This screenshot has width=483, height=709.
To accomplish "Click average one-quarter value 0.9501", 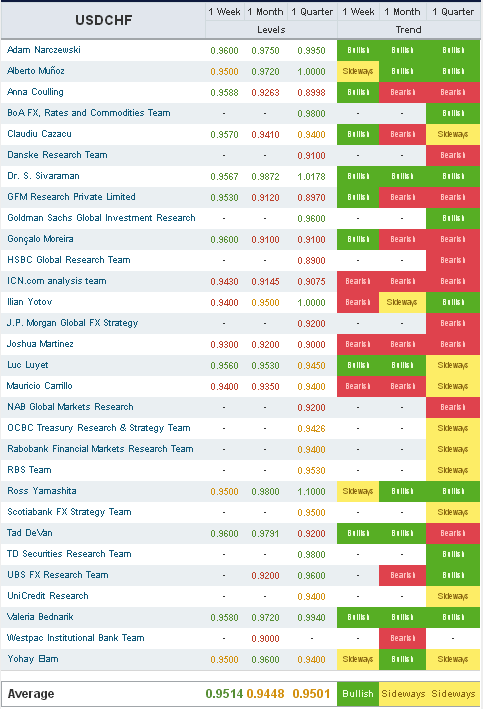I will coord(311,694).
